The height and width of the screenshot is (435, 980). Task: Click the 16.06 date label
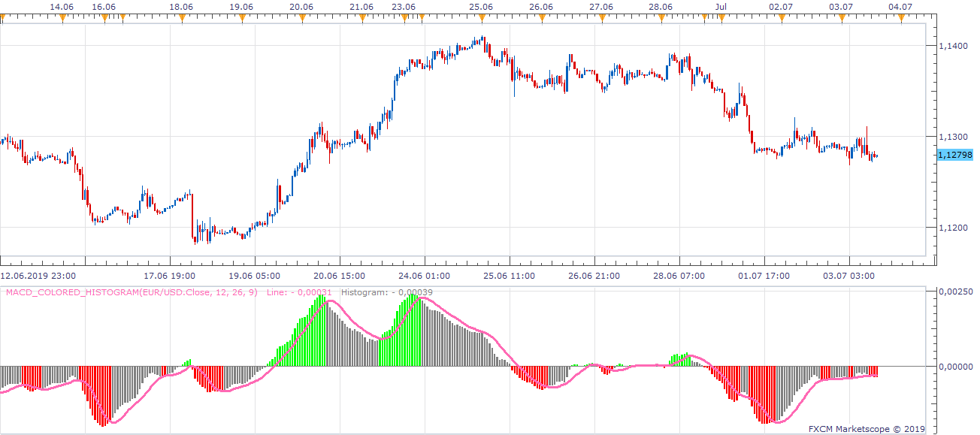coord(103,6)
